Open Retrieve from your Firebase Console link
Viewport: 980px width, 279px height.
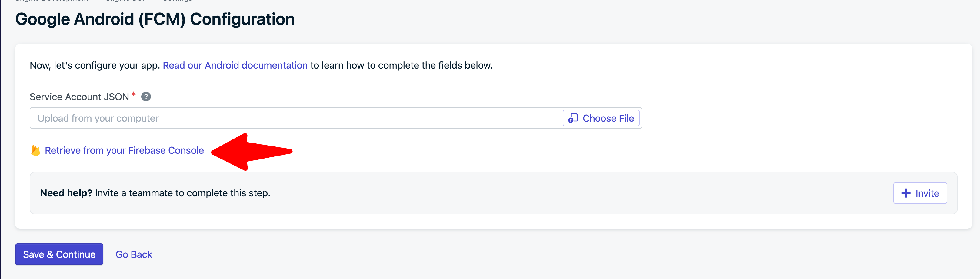(124, 150)
